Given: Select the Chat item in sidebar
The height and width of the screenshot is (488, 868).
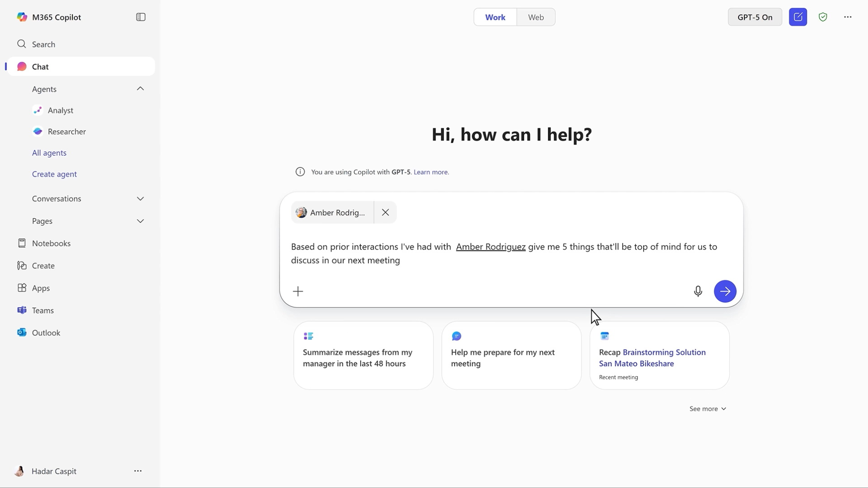Looking at the screenshot, I should 81,66.
